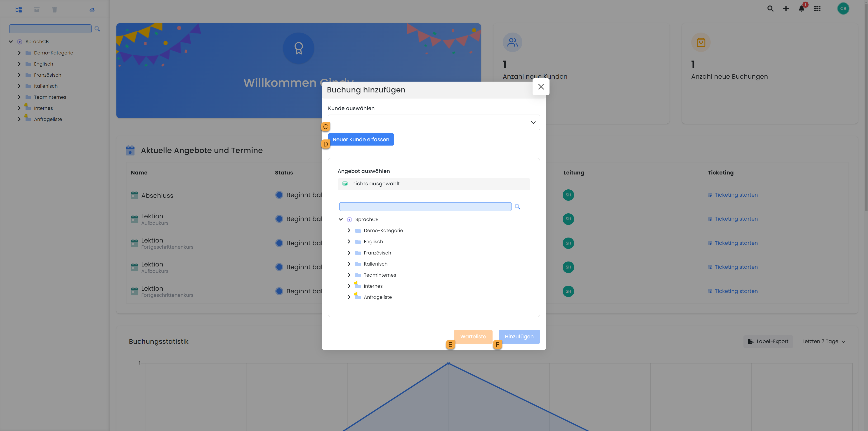Click the locked Internes folder icon in dialog
Viewport: 868px width, 431px height.
tap(358, 285)
